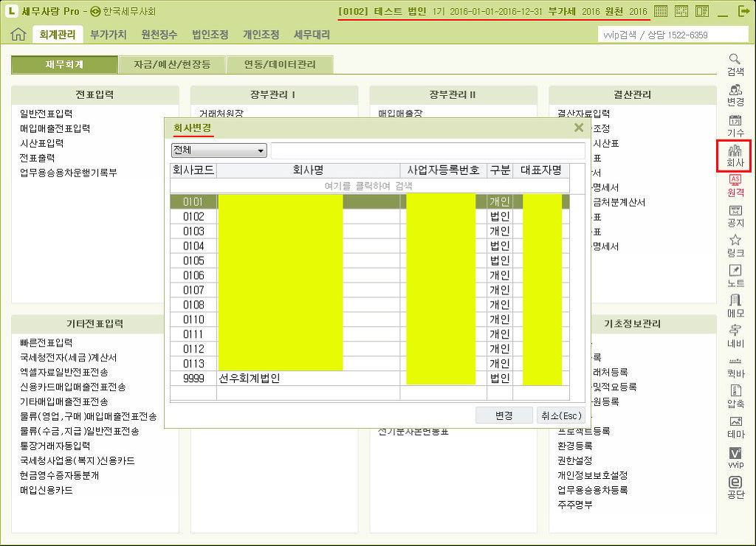
Task: Click the 압축 compress icon
Action: tap(735, 395)
